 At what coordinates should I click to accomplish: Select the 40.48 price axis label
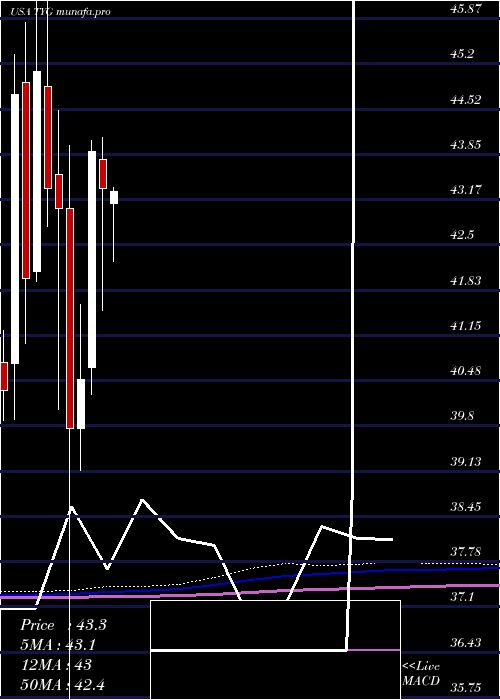(466, 371)
